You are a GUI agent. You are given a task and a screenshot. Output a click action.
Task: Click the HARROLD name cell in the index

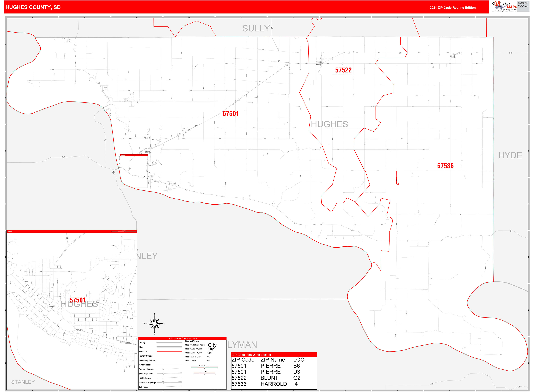[274, 384]
